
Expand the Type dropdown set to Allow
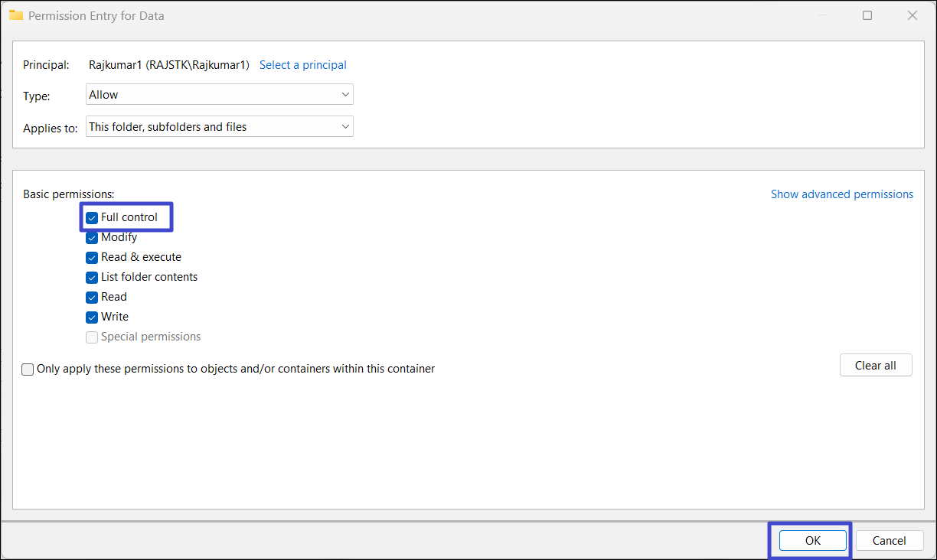(220, 95)
